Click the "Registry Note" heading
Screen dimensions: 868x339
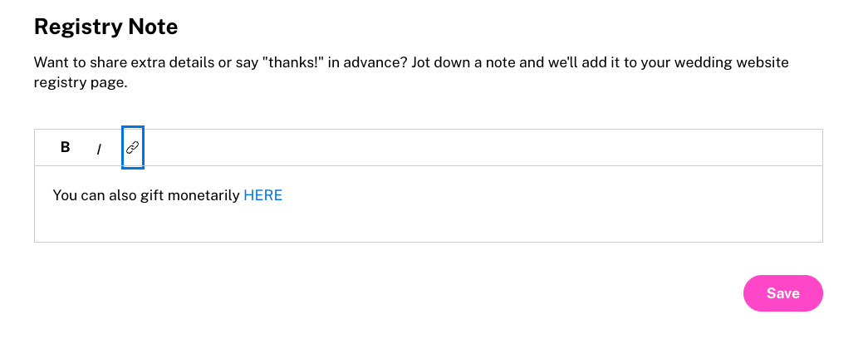tap(106, 27)
